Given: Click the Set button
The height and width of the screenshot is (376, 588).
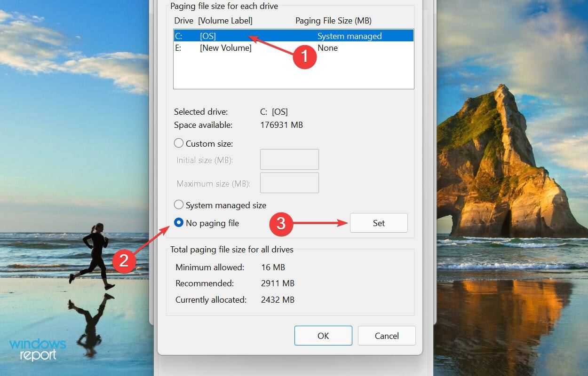Looking at the screenshot, I should click(x=379, y=223).
